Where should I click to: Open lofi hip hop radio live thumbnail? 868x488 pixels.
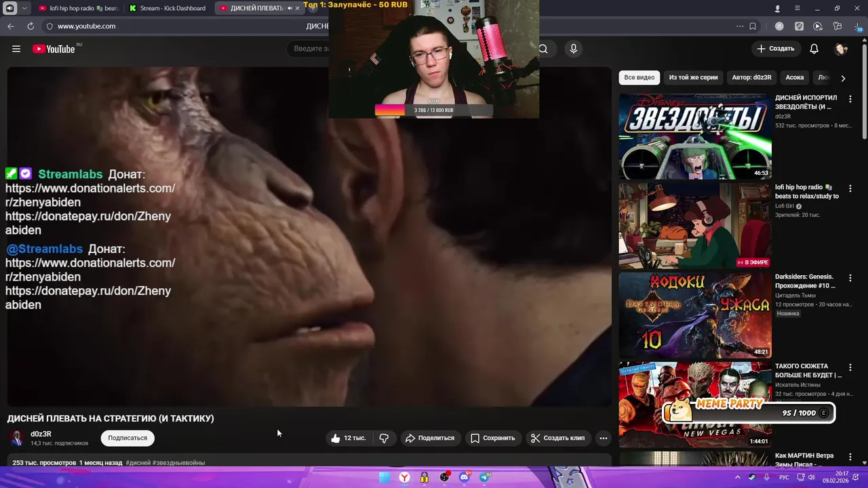coord(695,226)
